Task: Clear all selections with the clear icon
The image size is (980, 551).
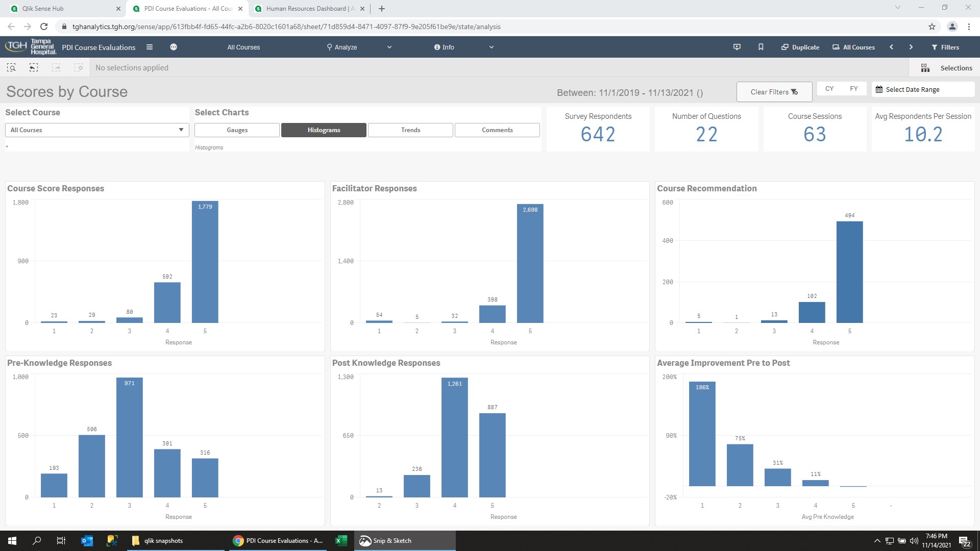Action: point(79,67)
